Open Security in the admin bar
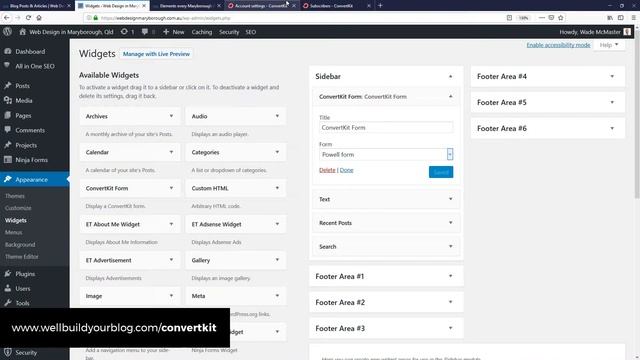Screen dimensions: 640x360 229,32
